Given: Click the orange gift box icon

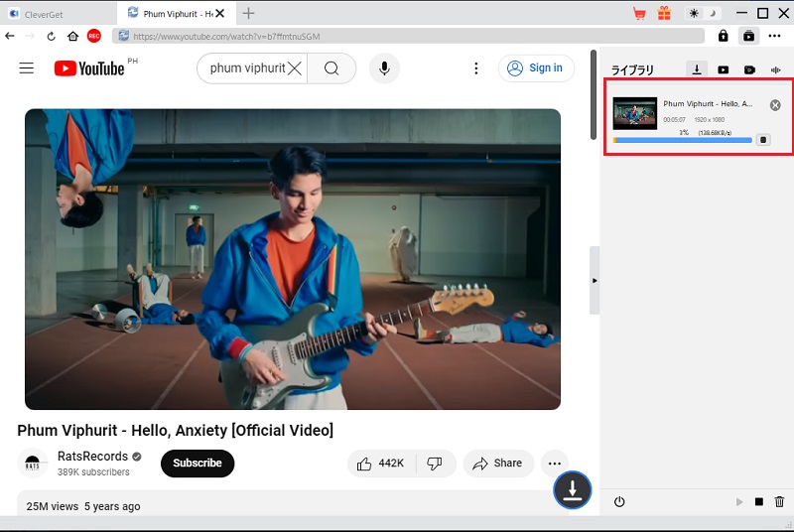Looking at the screenshot, I should 664,13.
